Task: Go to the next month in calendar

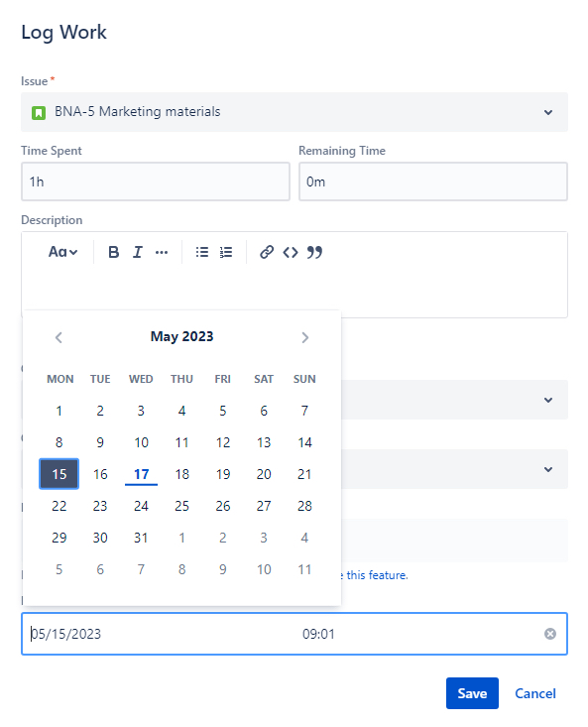Action: click(x=304, y=337)
